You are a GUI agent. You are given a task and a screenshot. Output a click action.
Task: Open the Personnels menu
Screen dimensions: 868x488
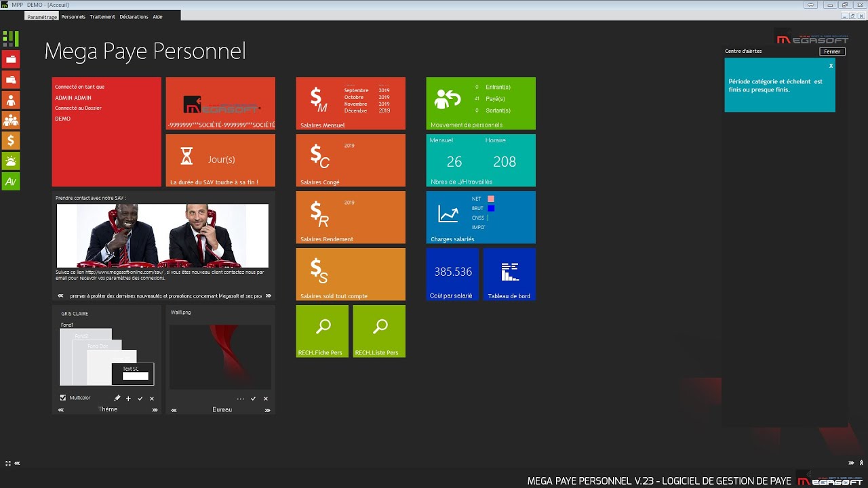(x=73, y=16)
